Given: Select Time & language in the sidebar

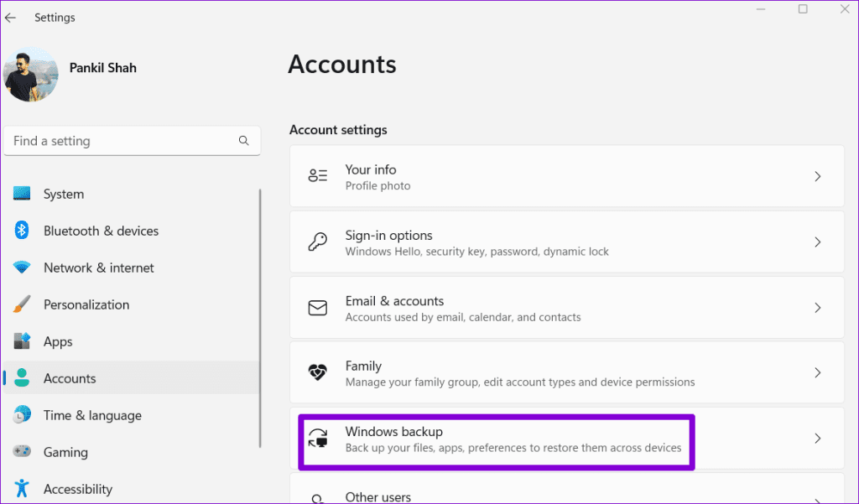Looking at the screenshot, I should click(92, 415).
